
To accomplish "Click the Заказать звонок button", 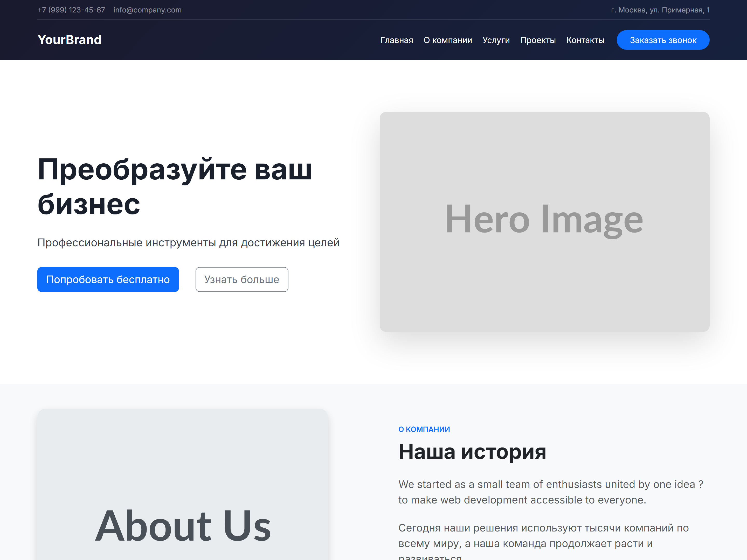I will [x=663, y=40].
